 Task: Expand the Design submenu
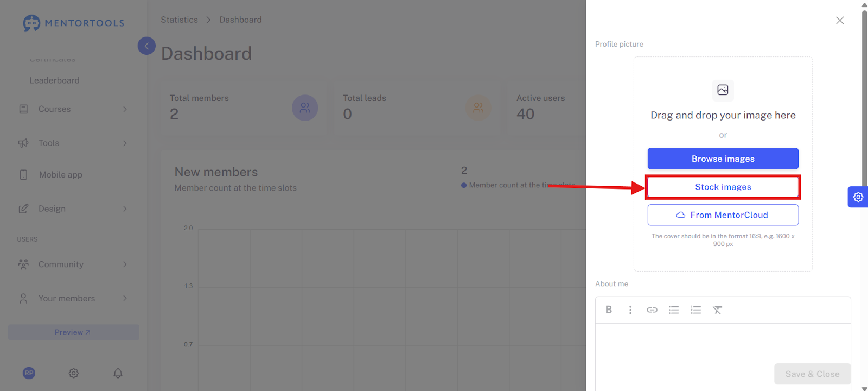pos(73,209)
